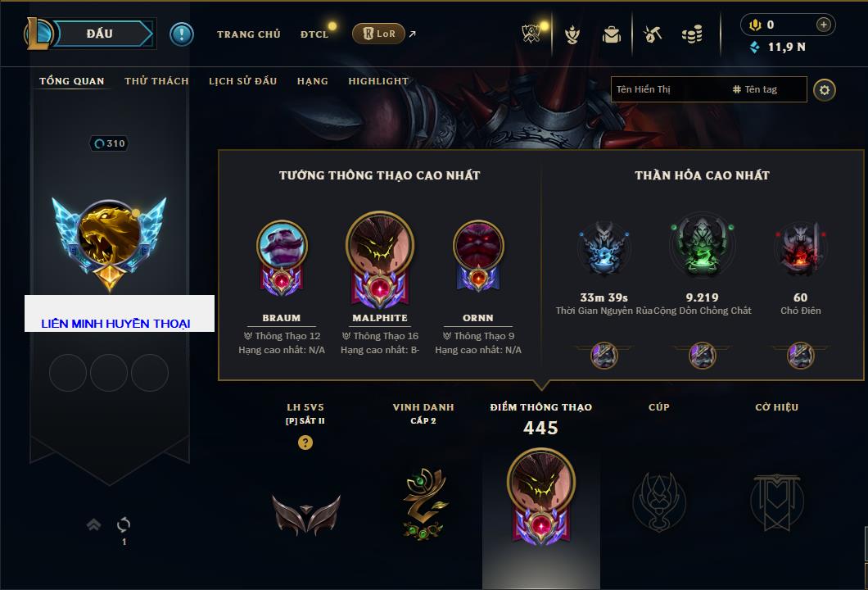
Task: Open the Clash trophy icon
Action: (x=531, y=34)
